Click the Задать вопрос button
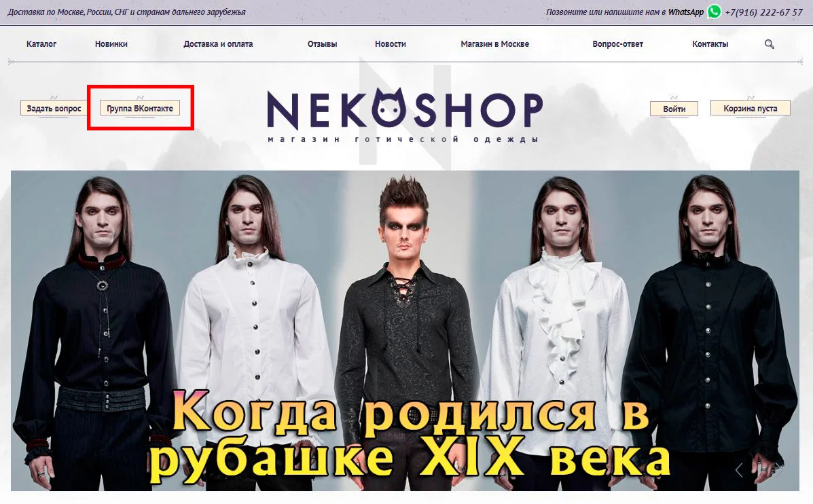 [54, 109]
